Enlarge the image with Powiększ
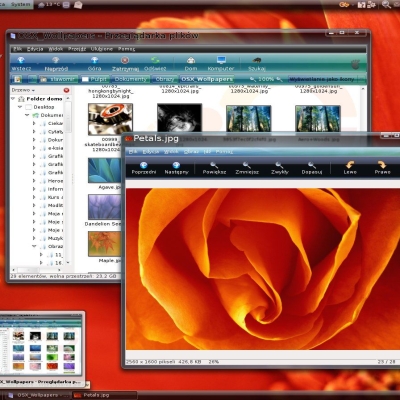Image resolution: width=400 pixels, height=400 pixels. 214,168
